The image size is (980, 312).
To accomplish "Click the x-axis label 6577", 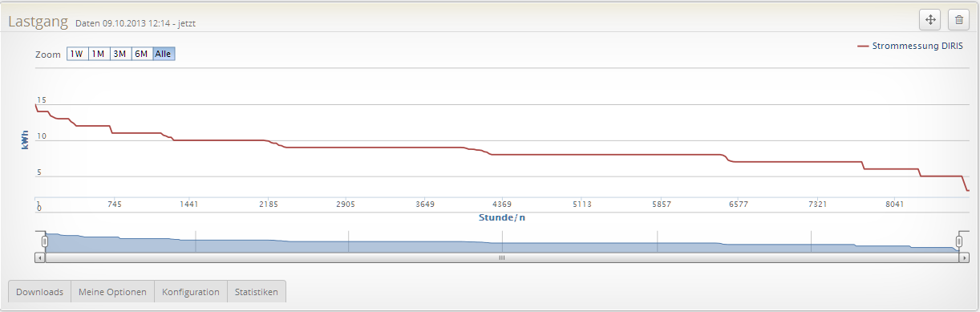I will coord(739,205).
